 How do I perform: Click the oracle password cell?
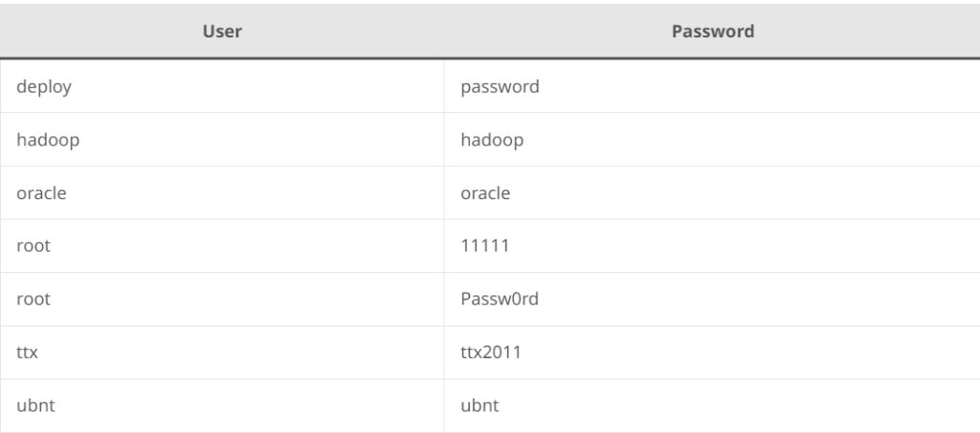712,193
